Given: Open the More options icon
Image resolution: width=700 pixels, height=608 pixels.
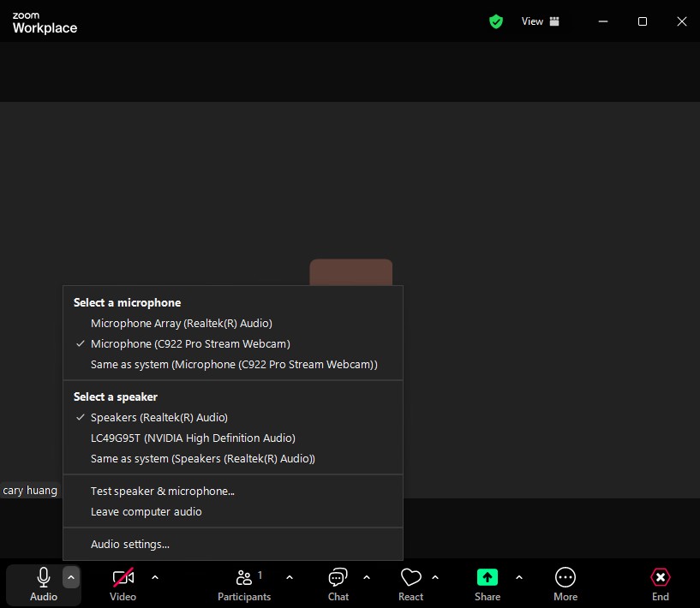Looking at the screenshot, I should 565,578.
